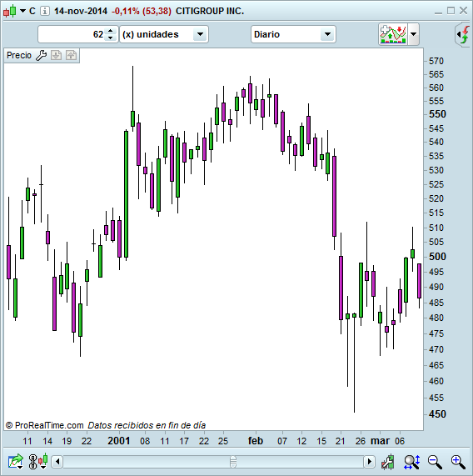Open the Diario timeframe dropdown
Image resolution: width=473 pixels, height=476 pixels.
[x=293, y=34]
